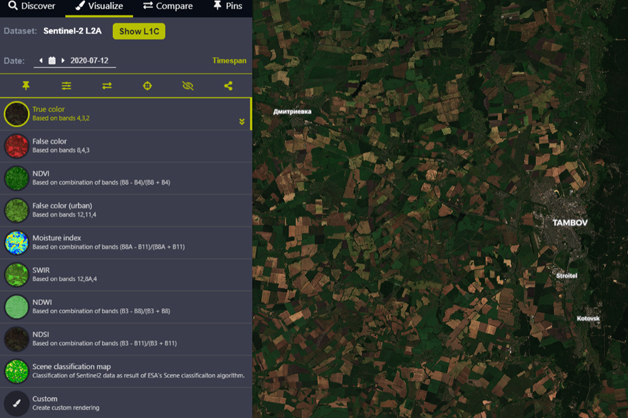Click the zoom to tile crosshair icon
628x418 pixels.
pos(147,86)
